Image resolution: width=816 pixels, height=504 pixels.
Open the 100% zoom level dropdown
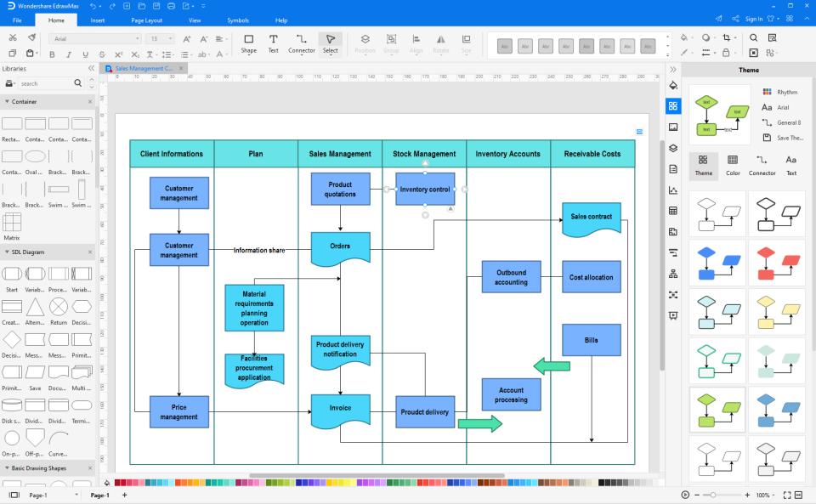762,494
